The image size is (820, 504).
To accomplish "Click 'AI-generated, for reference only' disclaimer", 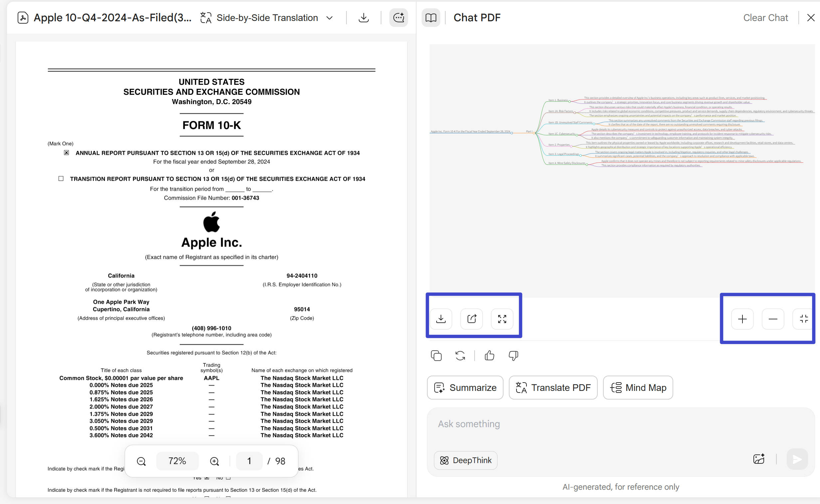I will tap(621, 487).
